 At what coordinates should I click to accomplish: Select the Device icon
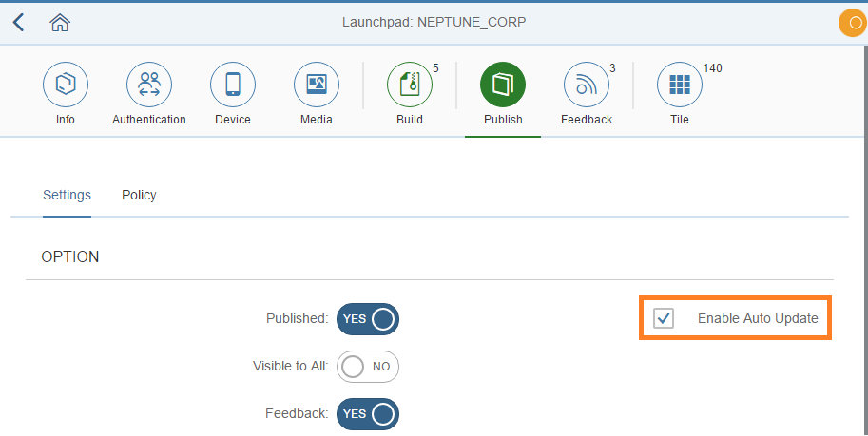[233, 85]
